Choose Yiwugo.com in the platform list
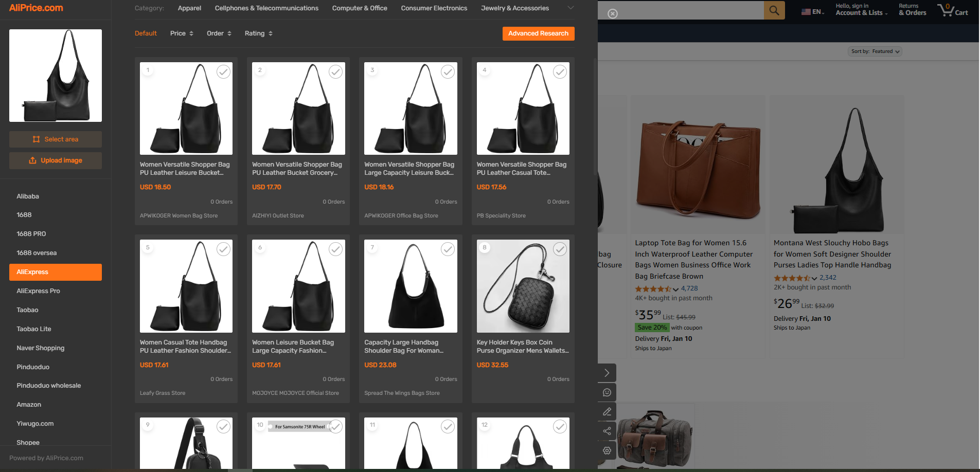The image size is (980, 472). 35,424
